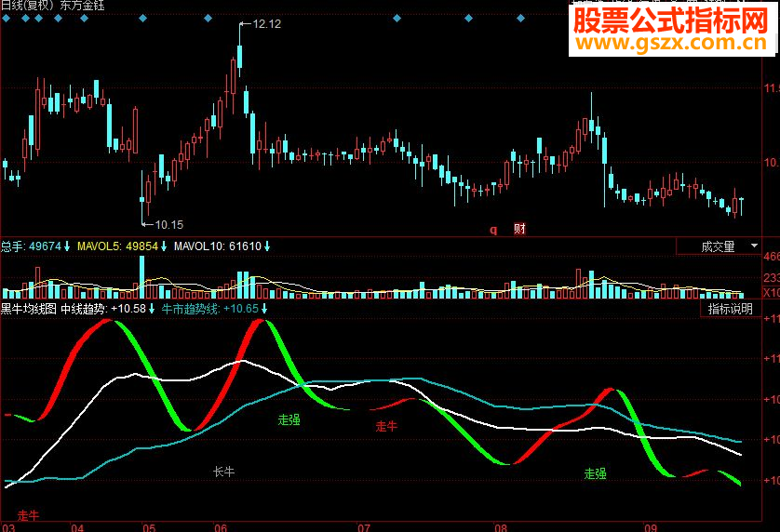This screenshot has height=532, width=780.
Task: Jump to month 05 on time axis
Action: (149, 527)
